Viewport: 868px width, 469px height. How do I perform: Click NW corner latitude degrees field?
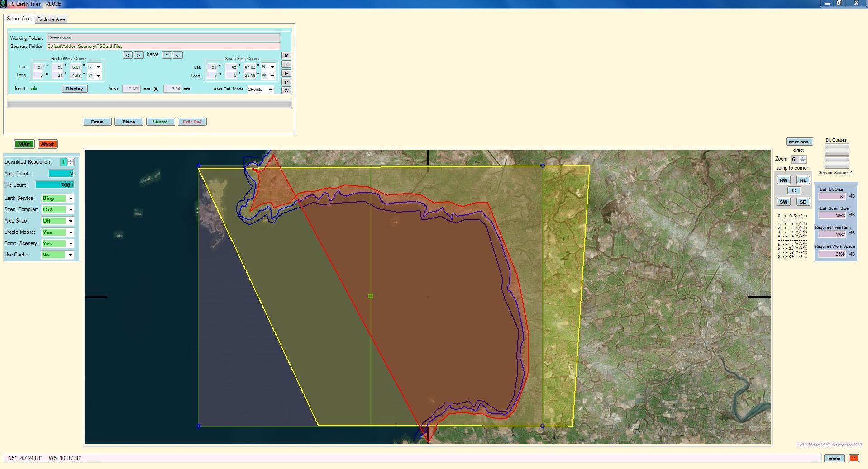(38, 67)
